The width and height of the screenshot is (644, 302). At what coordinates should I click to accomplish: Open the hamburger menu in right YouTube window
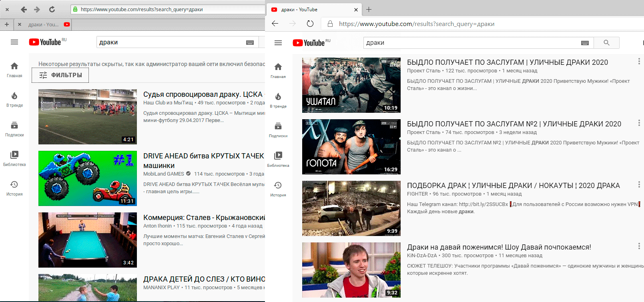(278, 43)
